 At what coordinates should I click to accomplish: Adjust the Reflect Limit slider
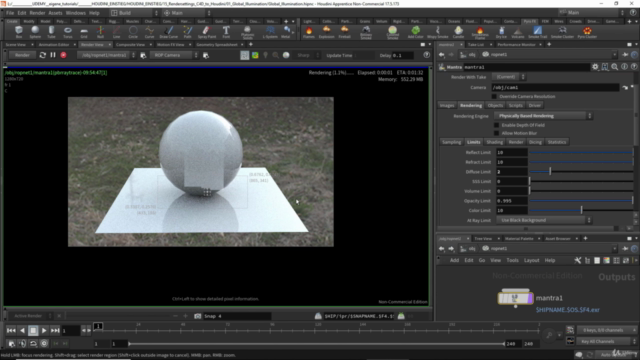pos(581,152)
